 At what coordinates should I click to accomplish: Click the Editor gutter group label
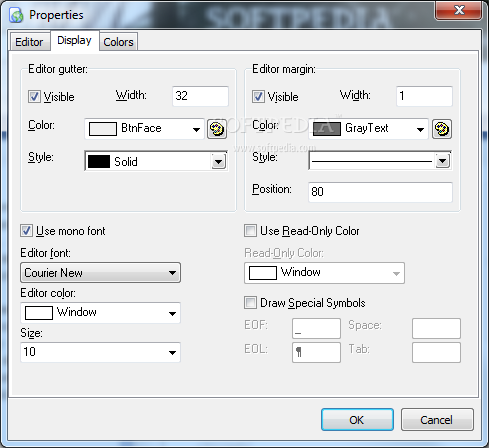[x=58, y=69]
